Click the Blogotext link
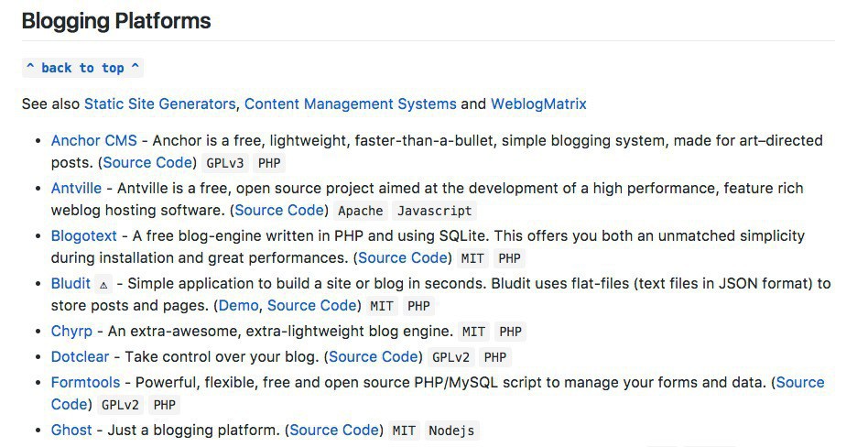 coord(84,235)
